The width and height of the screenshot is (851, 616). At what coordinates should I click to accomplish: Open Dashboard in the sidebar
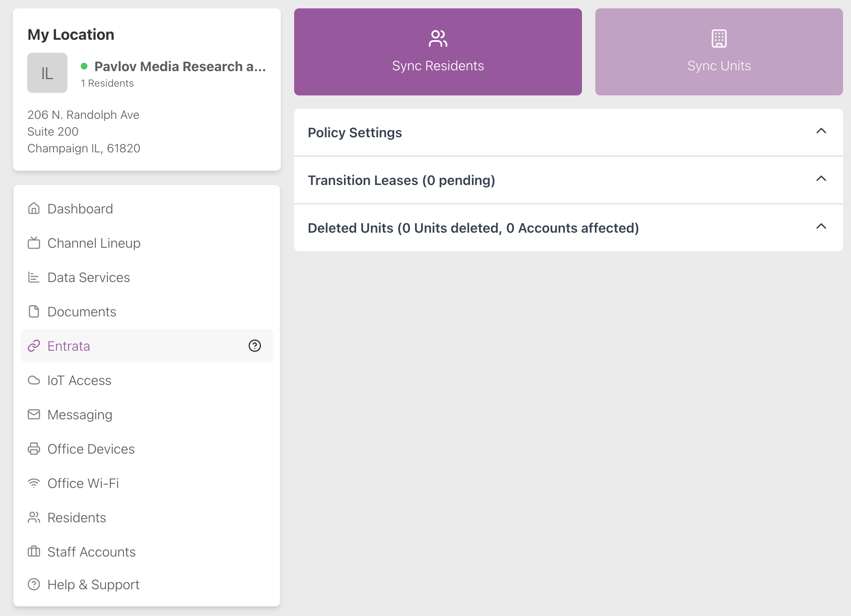pyautogui.click(x=147, y=208)
